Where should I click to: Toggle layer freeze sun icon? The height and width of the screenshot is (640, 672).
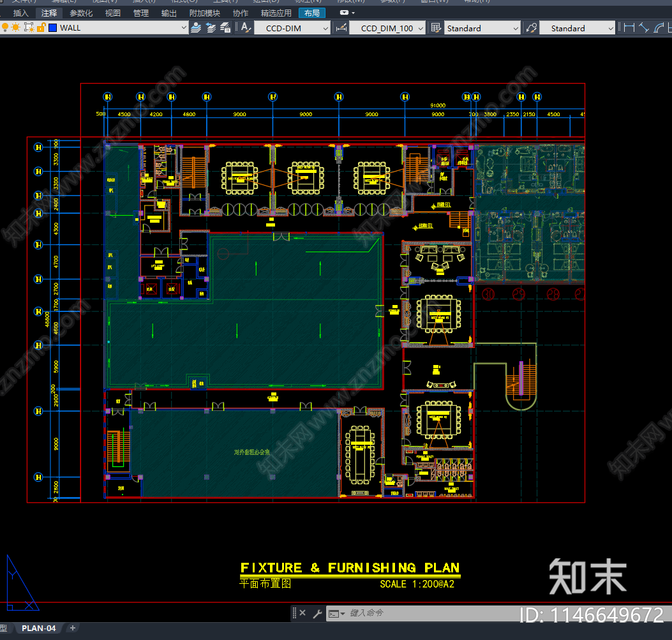point(16,28)
